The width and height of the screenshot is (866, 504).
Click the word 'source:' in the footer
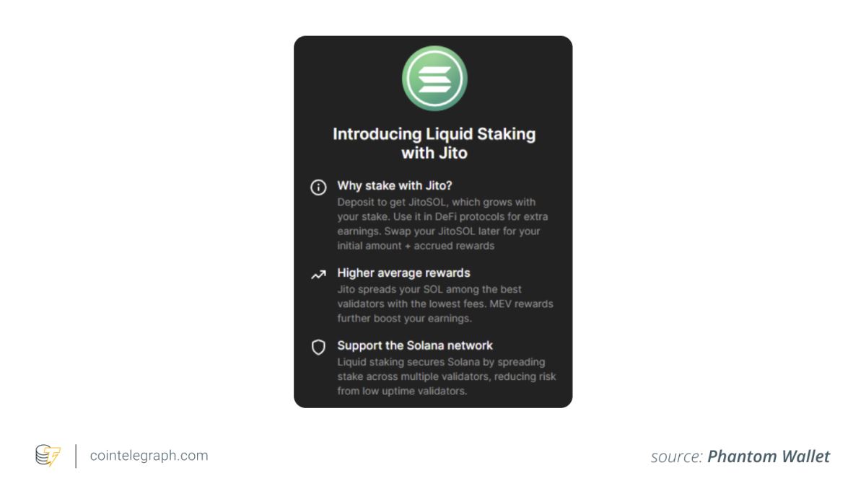click(677, 456)
